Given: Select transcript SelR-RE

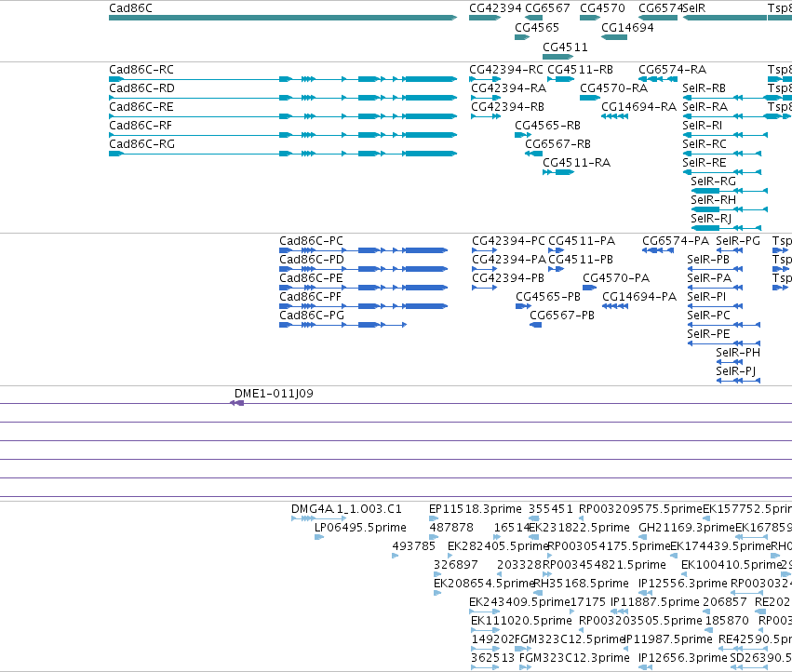Looking at the screenshot, I should 722,172.
